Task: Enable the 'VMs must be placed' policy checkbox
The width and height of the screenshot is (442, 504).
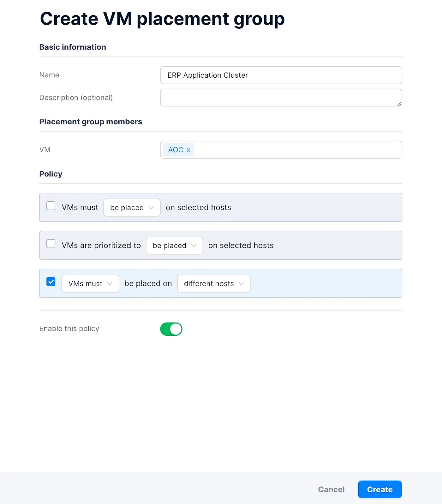Action: point(51,206)
